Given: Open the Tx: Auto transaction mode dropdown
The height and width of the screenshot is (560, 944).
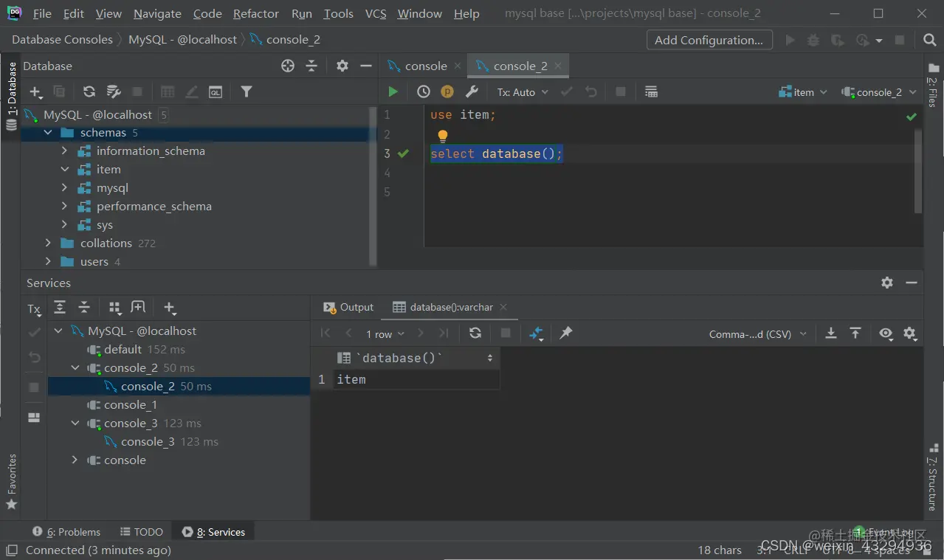Looking at the screenshot, I should [523, 92].
